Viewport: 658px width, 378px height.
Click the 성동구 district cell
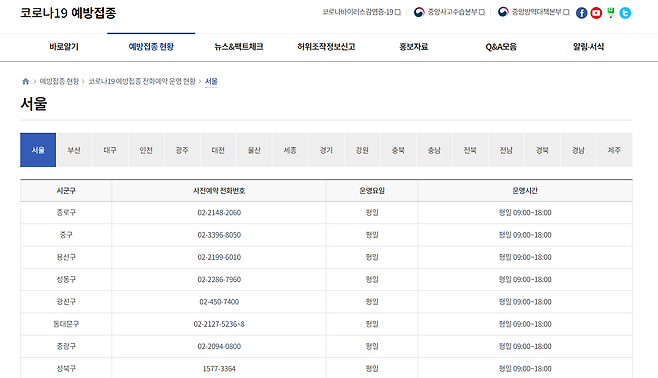(x=66, y=279)
